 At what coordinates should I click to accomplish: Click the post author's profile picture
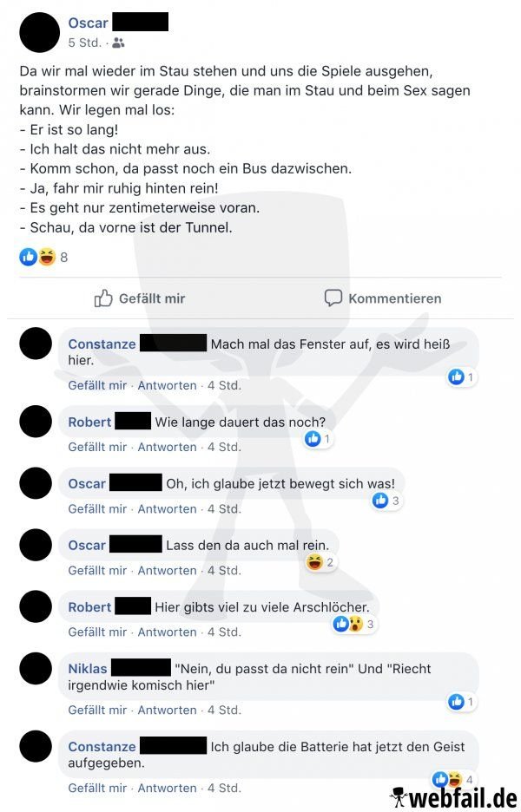coord(39,32)
